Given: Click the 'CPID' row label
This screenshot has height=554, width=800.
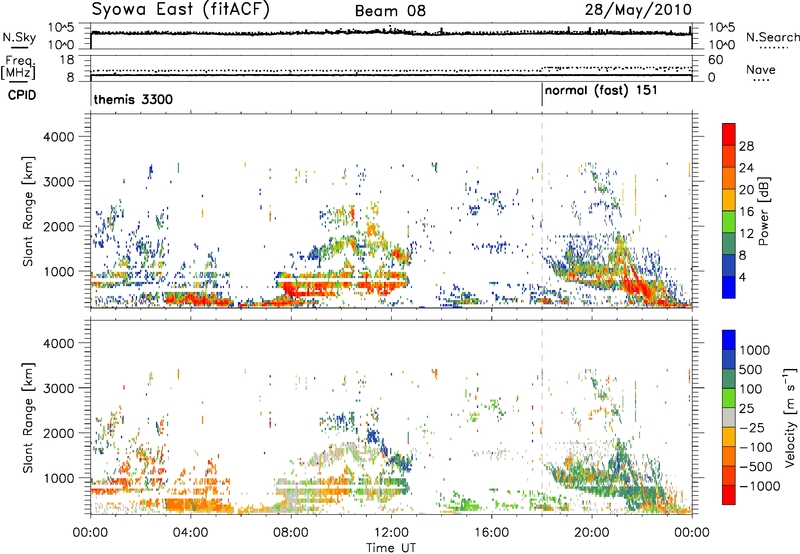Looking at the screenshot, I should pyautogui.click(x=22, y=95).
